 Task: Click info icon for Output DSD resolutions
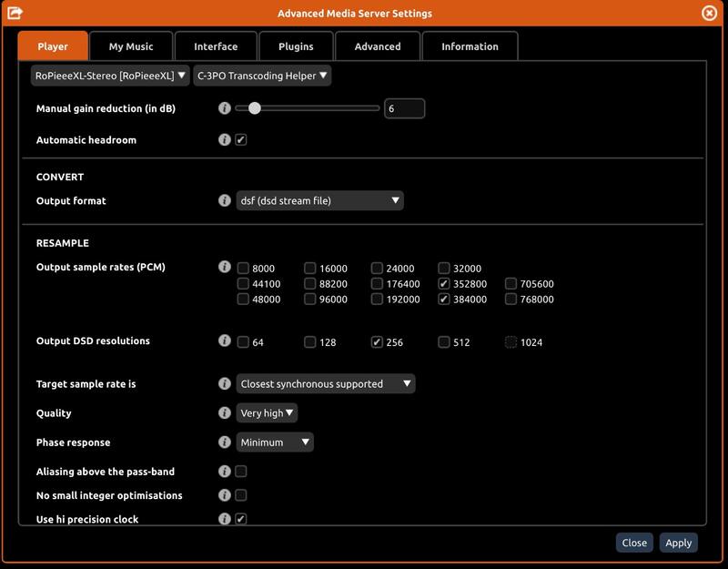coord(225,340)
